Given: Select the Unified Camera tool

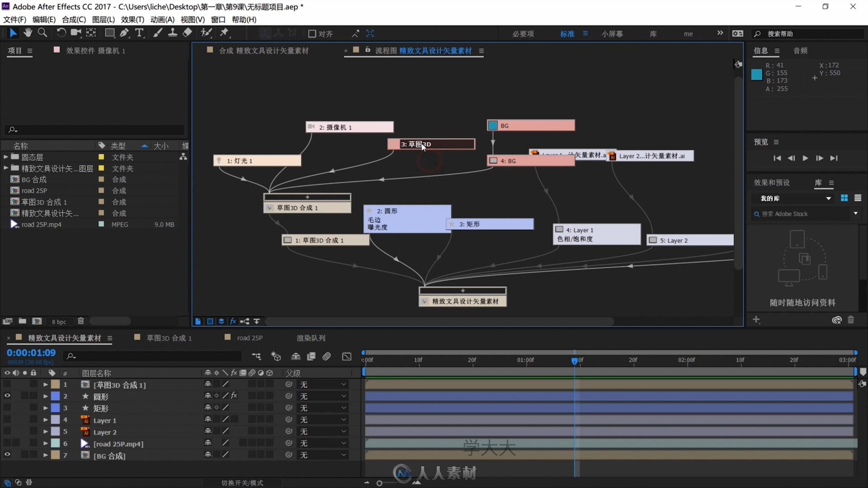Looking at the screenshot, I should [76, 33].
